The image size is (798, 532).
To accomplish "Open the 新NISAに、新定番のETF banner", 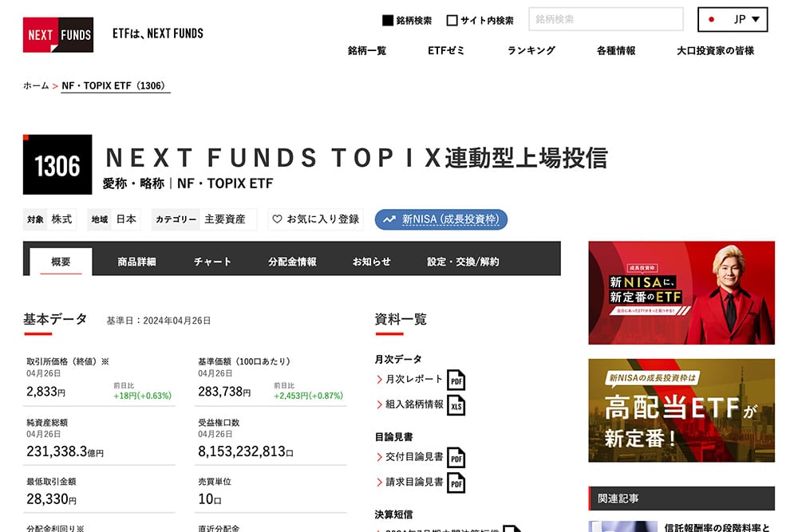I will click(x=681, y=293).
